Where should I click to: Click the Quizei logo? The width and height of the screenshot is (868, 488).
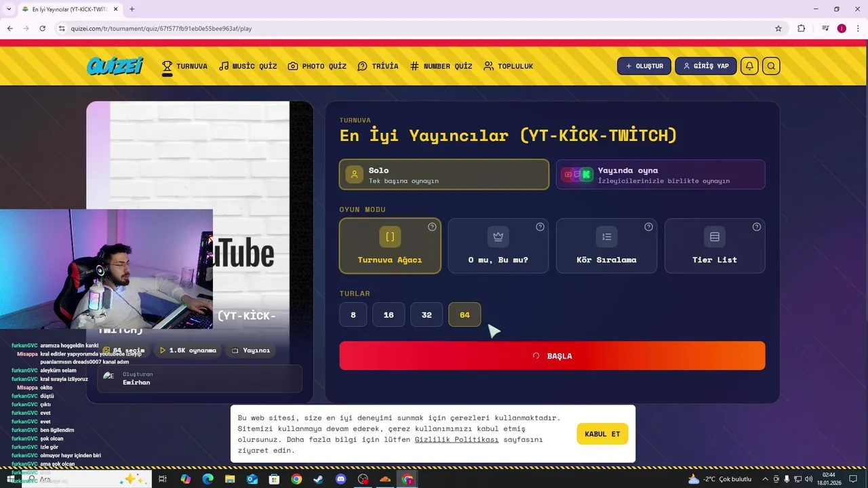point(115,66)
